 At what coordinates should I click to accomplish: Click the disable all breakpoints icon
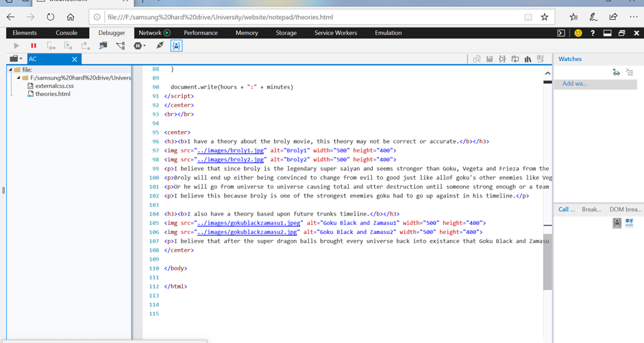pos(629,222)
